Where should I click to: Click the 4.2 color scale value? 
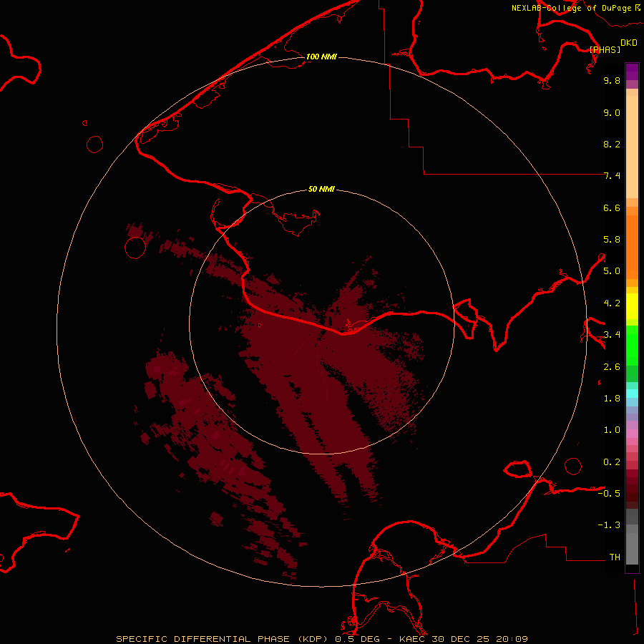pos(612,303)
